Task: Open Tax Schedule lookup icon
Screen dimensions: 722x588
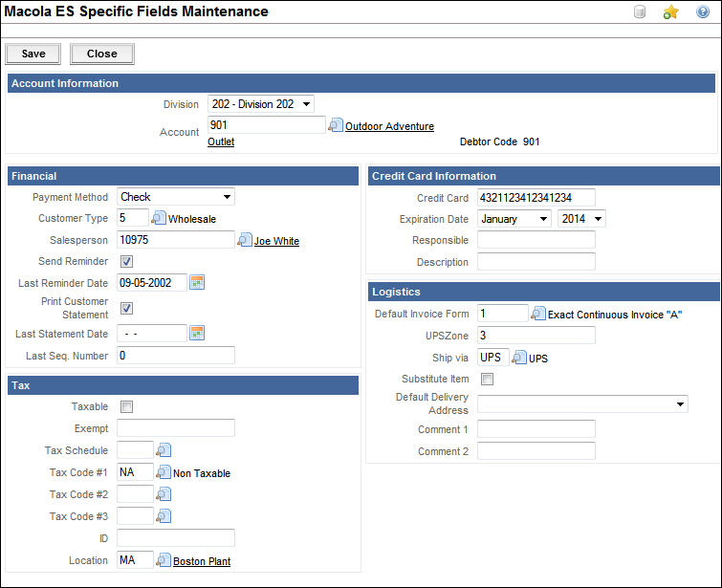Action: tap(163, 450)
